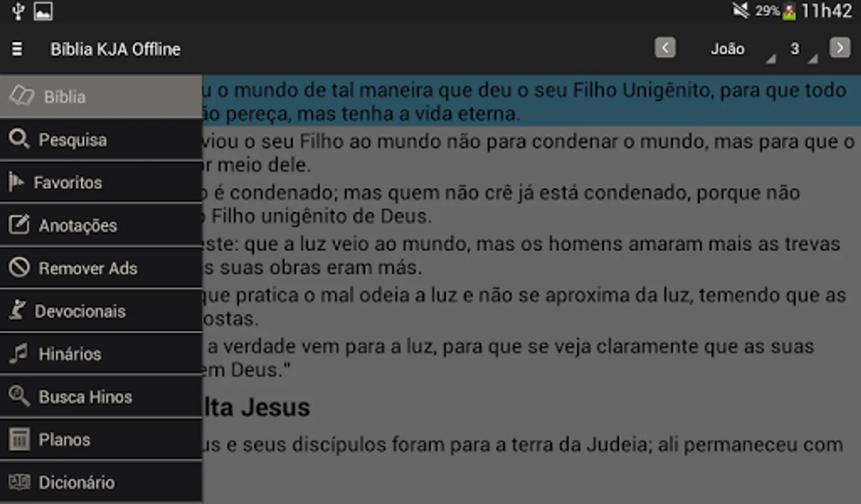This screenshot has width=861, height=504.
Task: Open the Bíblia book icon
Action: tap(22, 96)
